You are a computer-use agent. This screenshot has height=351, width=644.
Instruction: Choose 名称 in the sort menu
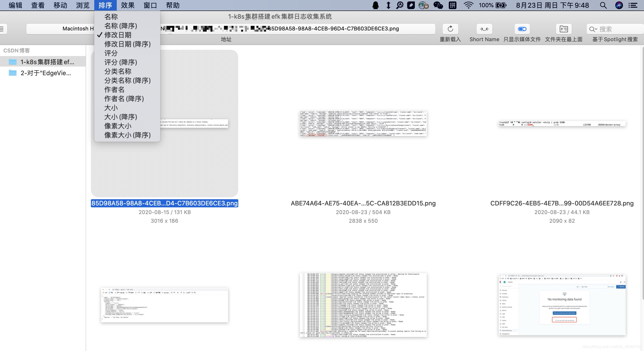pos(127,17)
